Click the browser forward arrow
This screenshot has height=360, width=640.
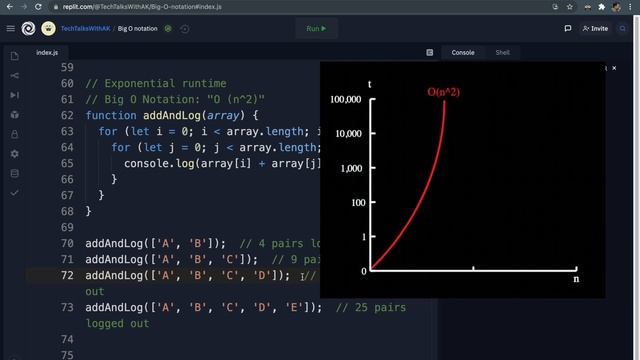click(24, 7)
